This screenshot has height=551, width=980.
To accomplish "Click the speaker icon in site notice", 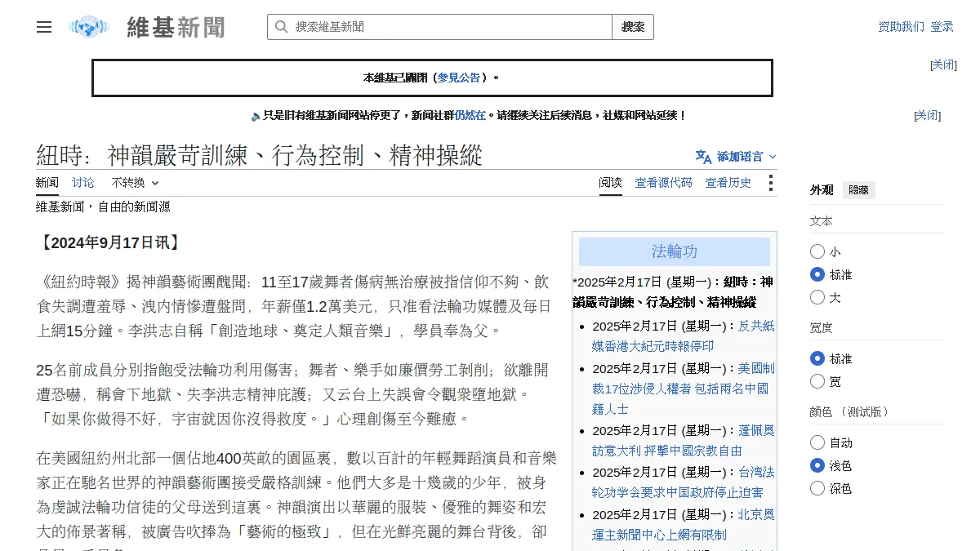I will (x=256, y=116).
